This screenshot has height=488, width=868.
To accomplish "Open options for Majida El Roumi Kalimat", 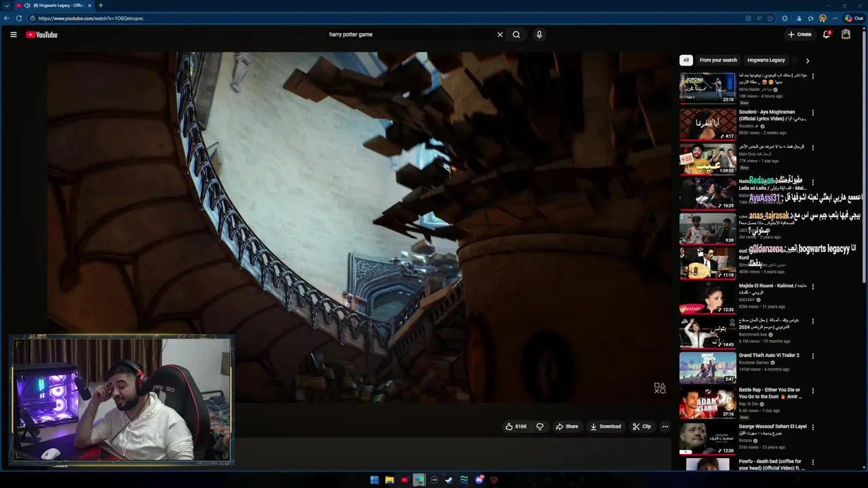I will pyautogui.click(x=813, y=287).
